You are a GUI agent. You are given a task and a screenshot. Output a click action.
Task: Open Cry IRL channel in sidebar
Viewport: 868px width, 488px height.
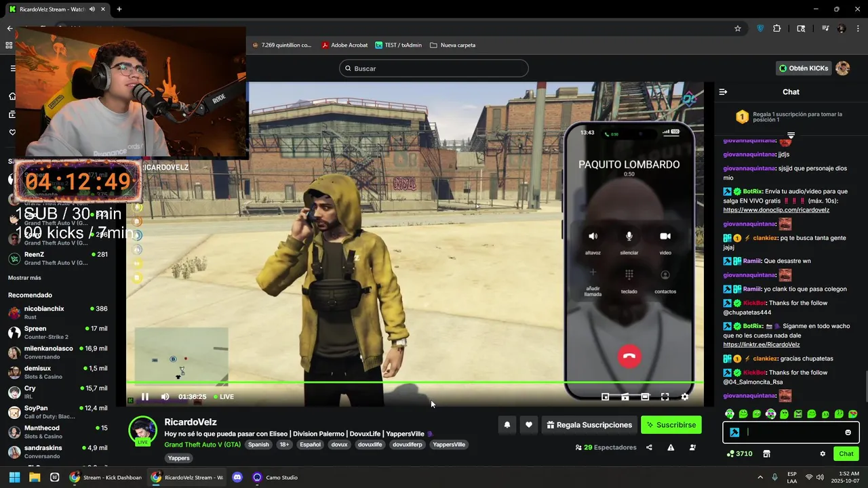click(58, 392)
